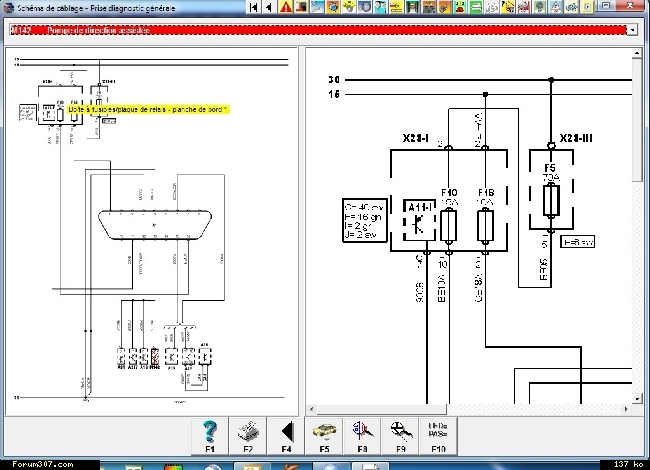Viewport: 650px width, 470px height.
Task: Click the A11-I transistor component symbol
Action: [420, 220]
